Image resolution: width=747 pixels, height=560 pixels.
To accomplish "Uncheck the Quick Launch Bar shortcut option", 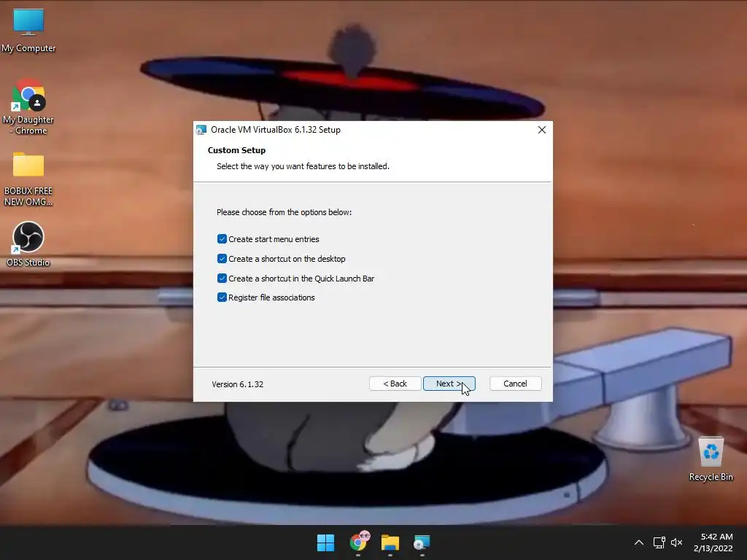I will [x=222, y=278].
